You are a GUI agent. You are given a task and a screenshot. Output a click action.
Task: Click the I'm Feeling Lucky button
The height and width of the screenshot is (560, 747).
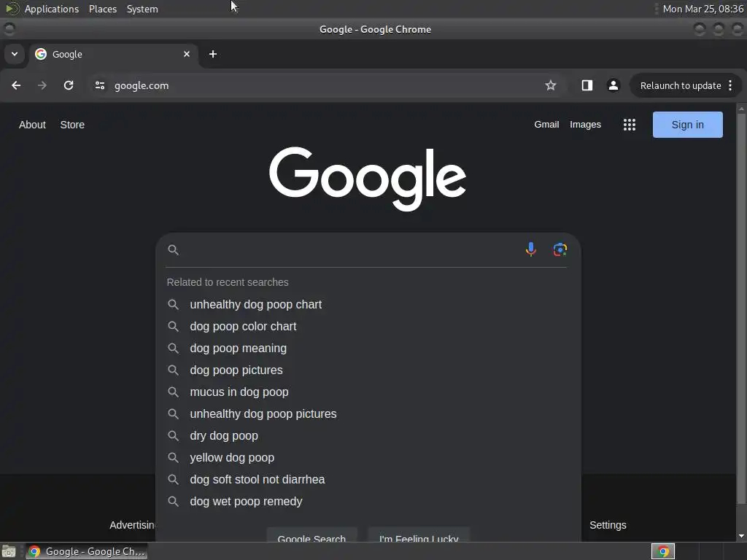(x=419, y=535)
